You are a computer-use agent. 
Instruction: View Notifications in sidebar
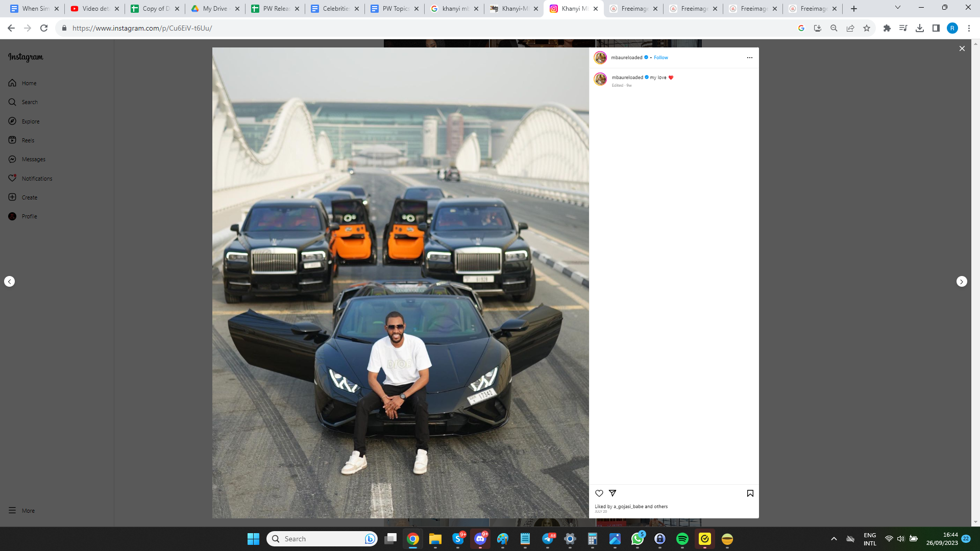tap(37, 179)
